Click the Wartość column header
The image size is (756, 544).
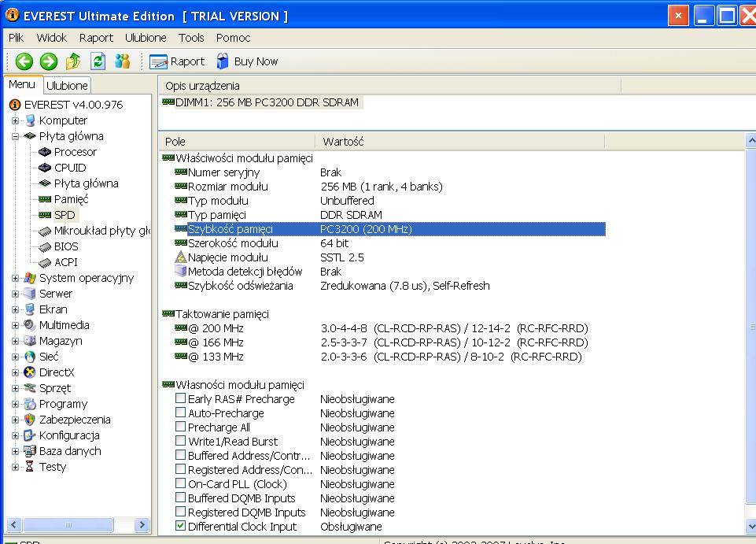pos(459,142)
